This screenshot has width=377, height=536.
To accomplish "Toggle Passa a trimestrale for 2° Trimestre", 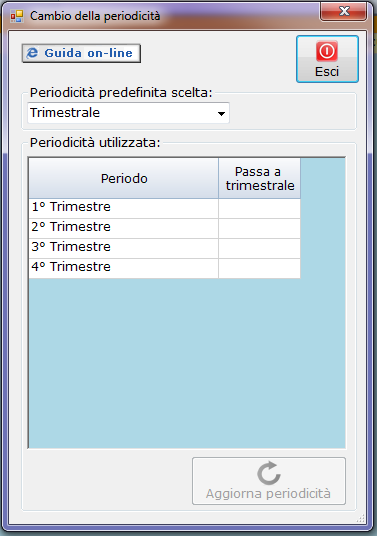I will tap(259, 228).
